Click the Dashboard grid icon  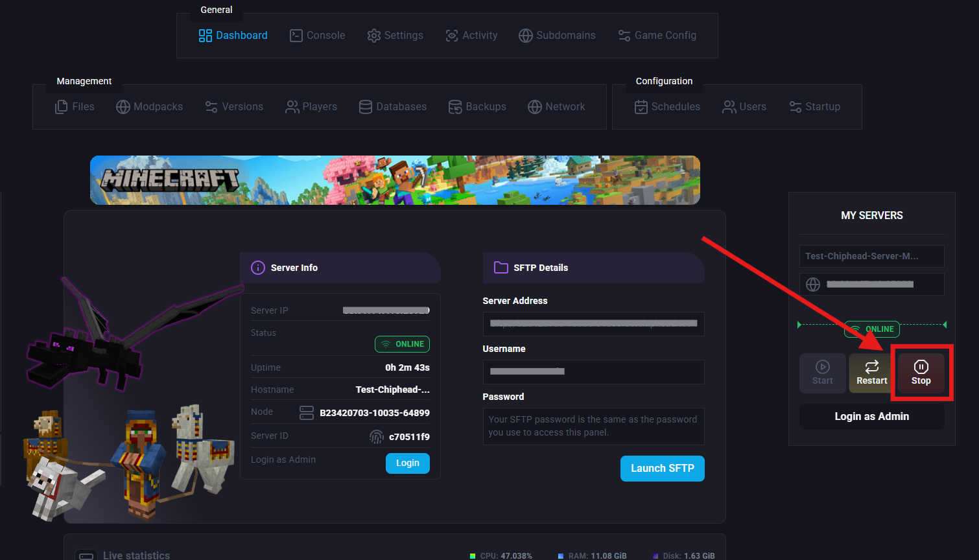point(206,36)
